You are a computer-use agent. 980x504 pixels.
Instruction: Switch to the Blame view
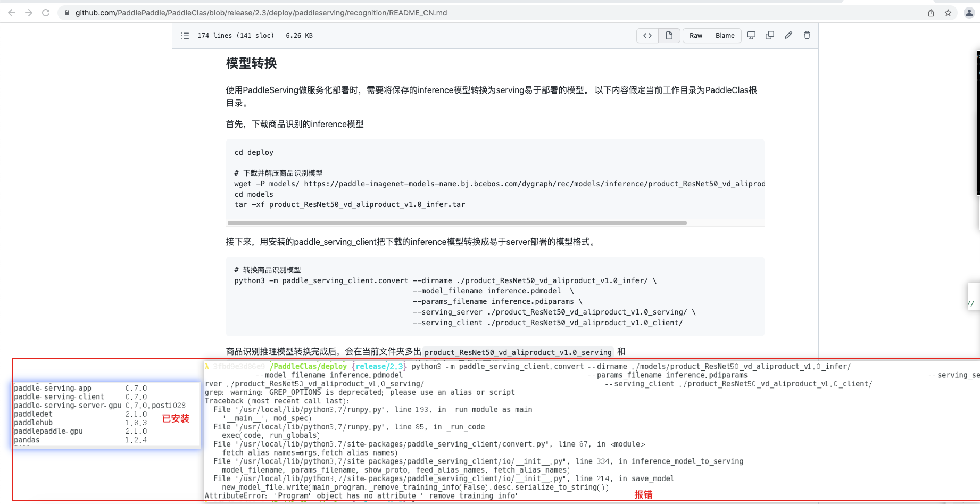725,35
